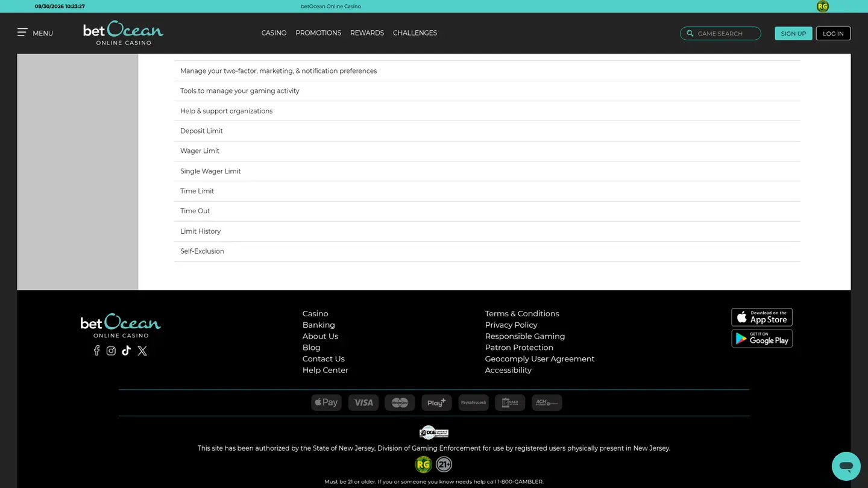The height and width of the screenshot is (488, 868).
Task: Open CHALLENGES in the top navigation
Action: [415, 33]
